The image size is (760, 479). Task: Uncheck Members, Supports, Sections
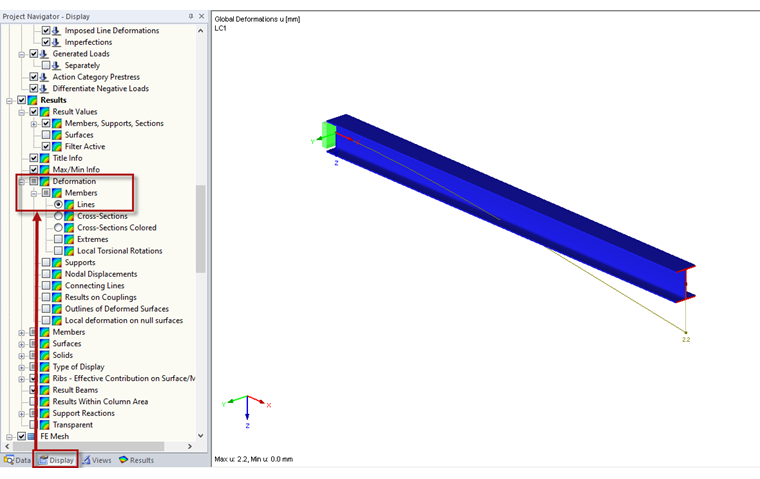click(x=46, y=124)
